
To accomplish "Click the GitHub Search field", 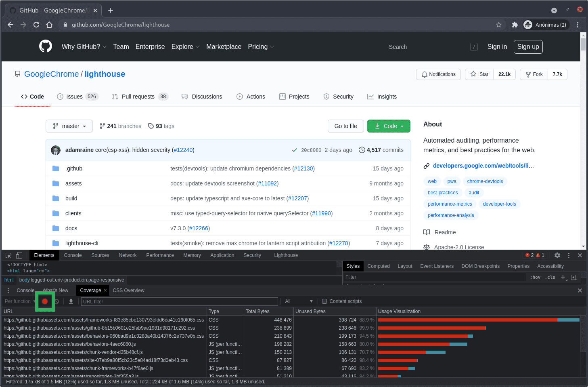I will tap(433, 47).
